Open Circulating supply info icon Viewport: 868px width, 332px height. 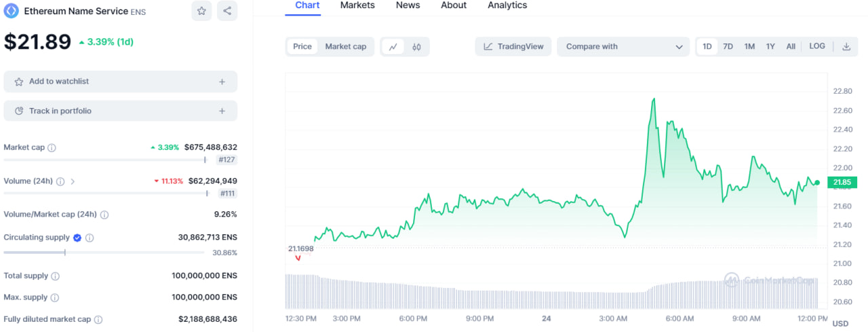pyautogui.click(x=90, y=238)
